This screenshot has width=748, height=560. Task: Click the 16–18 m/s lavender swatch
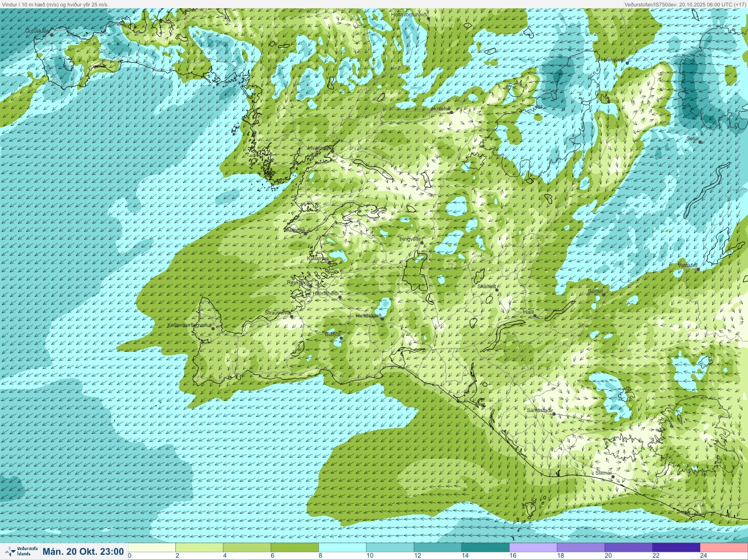[534, 548]
